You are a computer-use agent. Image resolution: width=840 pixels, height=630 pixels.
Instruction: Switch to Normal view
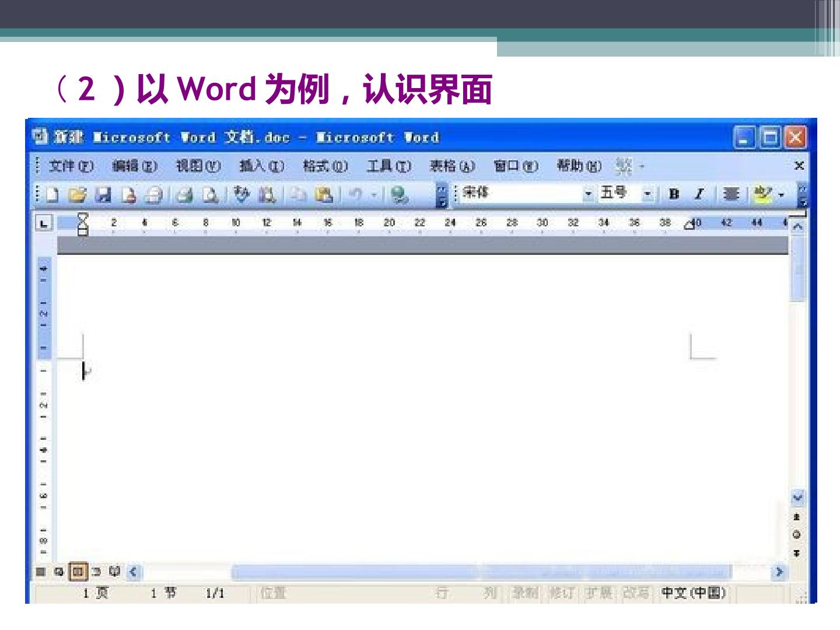click(x=40, y=571)
